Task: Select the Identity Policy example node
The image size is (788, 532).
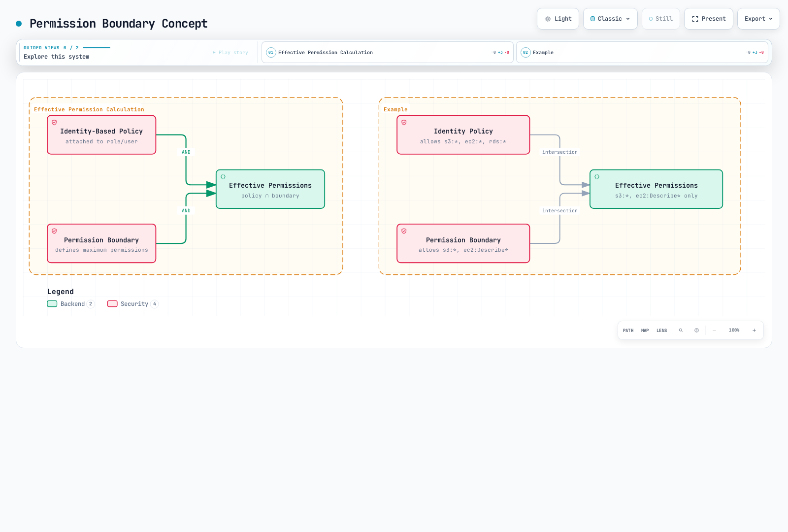Action: pos(463,135)
